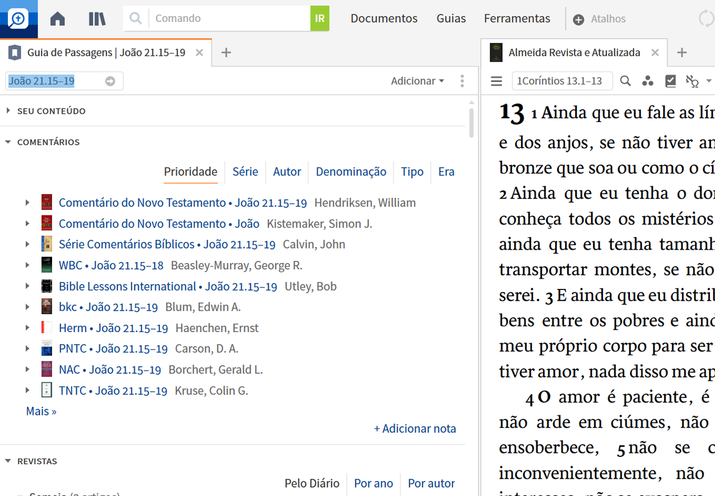
Task: Click + Adicionar nota link
Action: pos(415,429)
